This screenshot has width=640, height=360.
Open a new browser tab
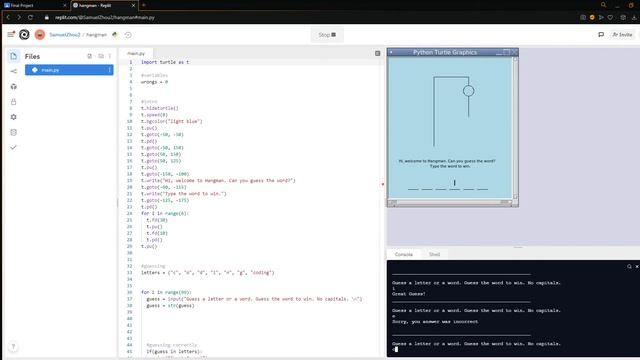click(144, 5)
